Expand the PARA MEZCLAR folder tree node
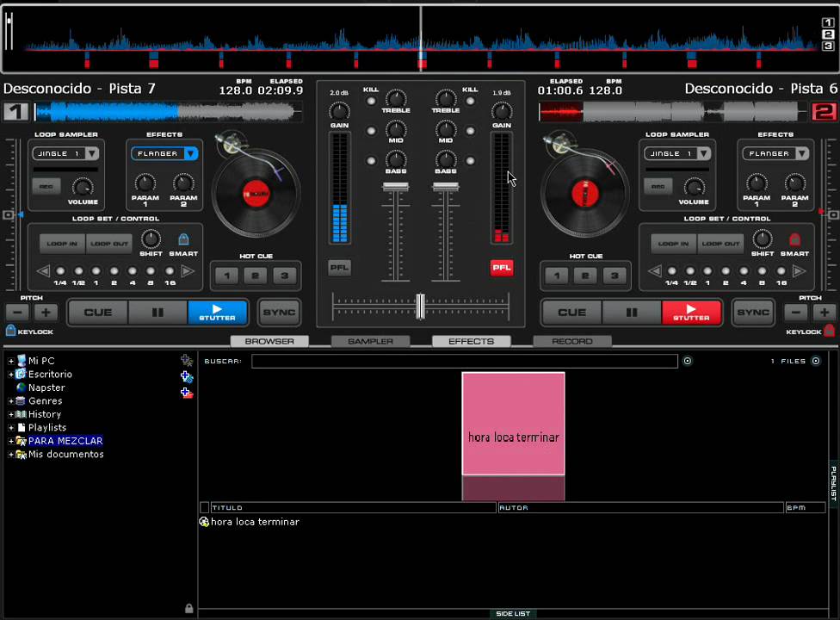Image resolution: width=840 pixels, height=620 pixels. [10, 441]
